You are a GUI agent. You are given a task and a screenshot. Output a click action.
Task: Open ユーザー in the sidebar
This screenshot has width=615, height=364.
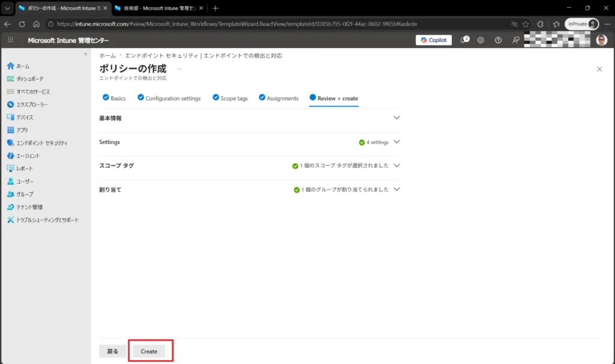coord(20,181)
